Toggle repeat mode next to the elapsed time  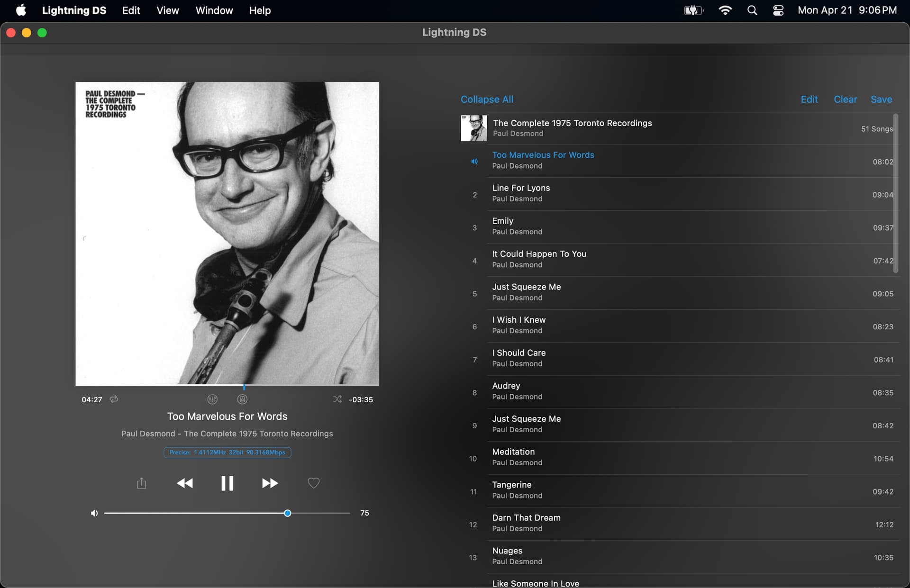(114, 399)
